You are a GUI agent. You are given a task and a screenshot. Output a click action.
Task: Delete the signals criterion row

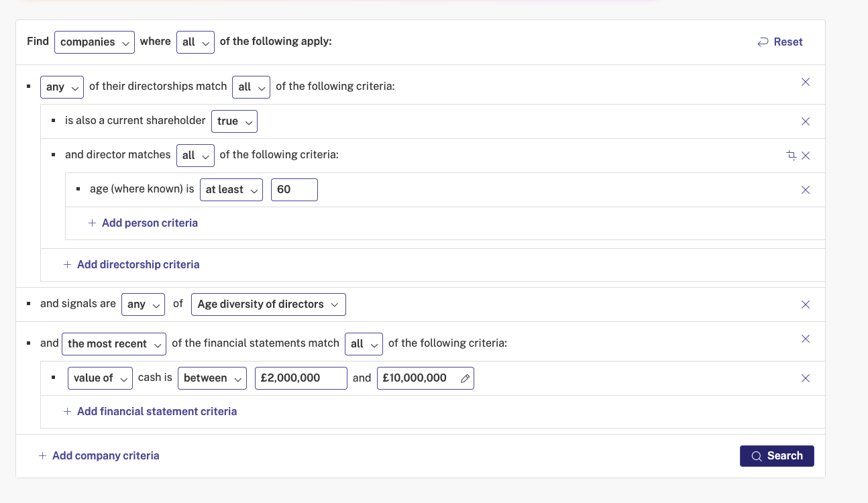[806, 304]
